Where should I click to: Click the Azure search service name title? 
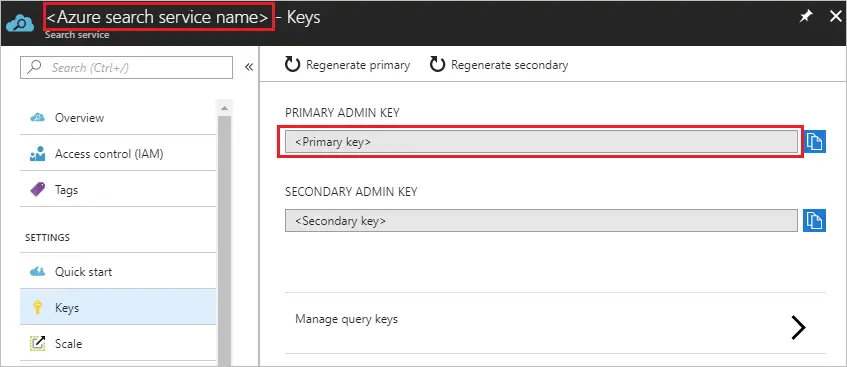pyautogui.click(x=157, y=17)
